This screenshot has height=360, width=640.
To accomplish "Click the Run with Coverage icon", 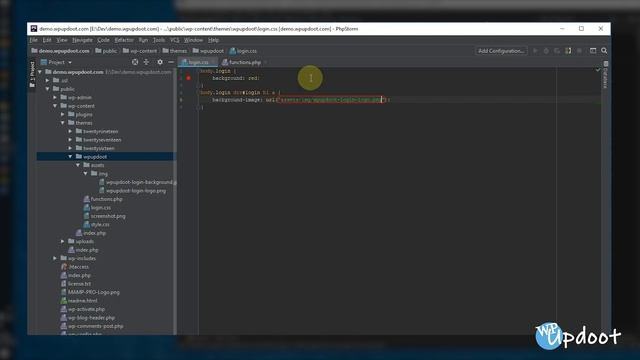I will (x=557, y=51).
